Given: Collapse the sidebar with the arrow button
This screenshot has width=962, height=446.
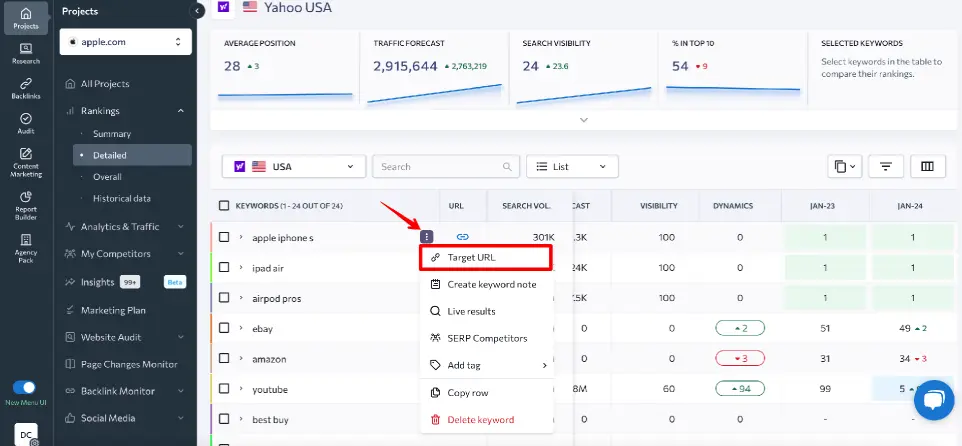Looking at the screenshot, I should [197, 11].
